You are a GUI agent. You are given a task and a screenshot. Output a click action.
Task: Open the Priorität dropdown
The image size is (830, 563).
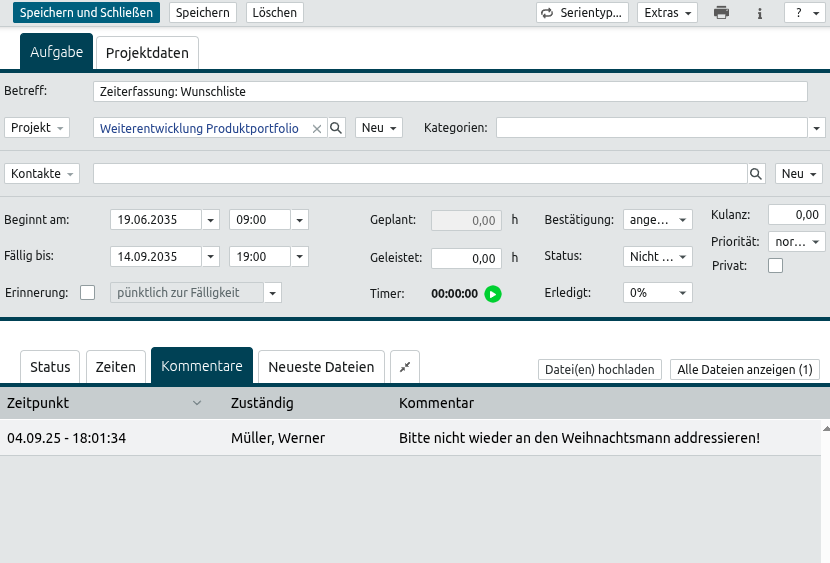point(797,242)
